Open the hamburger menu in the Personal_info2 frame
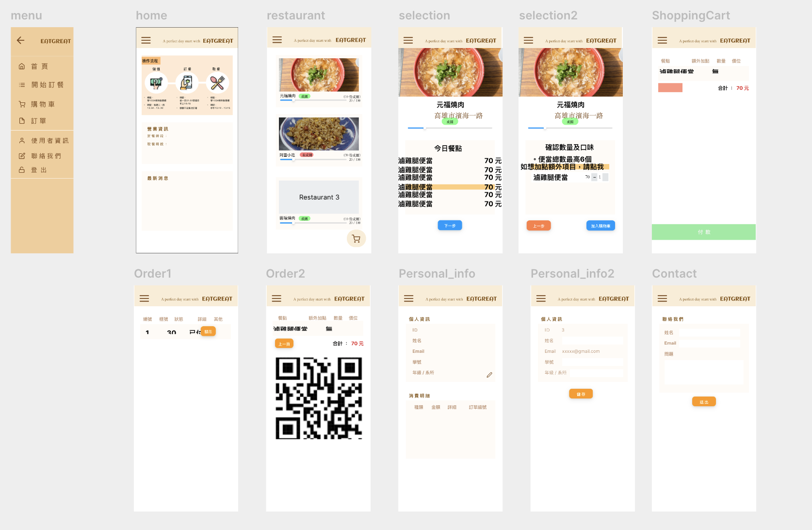This screenshot has height=530, width=812. point(541,298)
